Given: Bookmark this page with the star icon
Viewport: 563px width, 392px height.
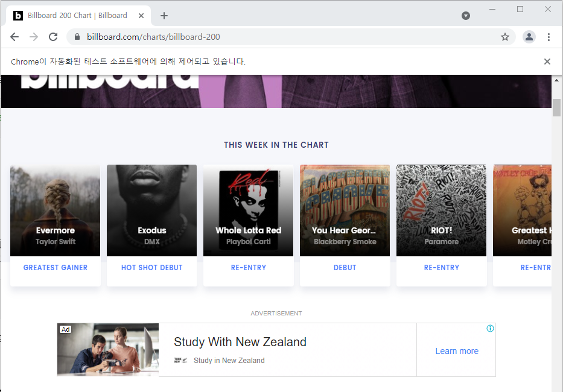Looking at the screenshot, I should tap(505, 37).
